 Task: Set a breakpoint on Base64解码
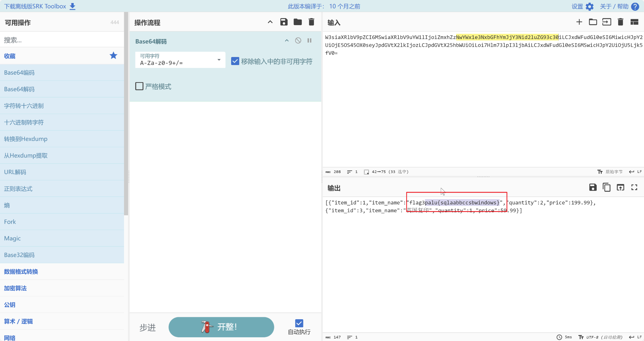310,41
